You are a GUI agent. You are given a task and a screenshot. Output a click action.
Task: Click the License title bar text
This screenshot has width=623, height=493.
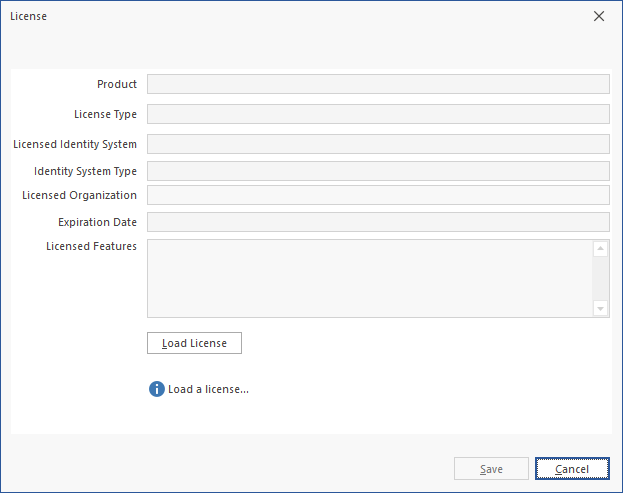click(29, 17)
